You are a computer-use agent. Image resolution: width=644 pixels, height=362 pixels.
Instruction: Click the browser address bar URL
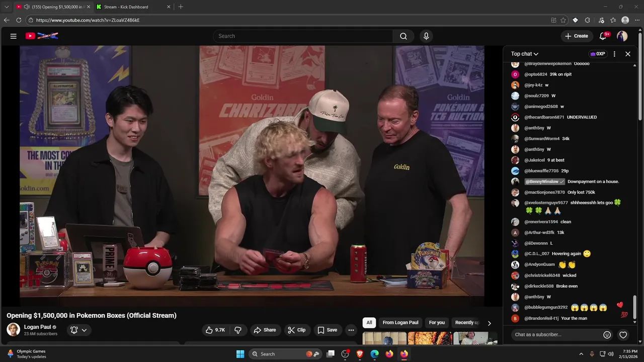pos(88,20)
